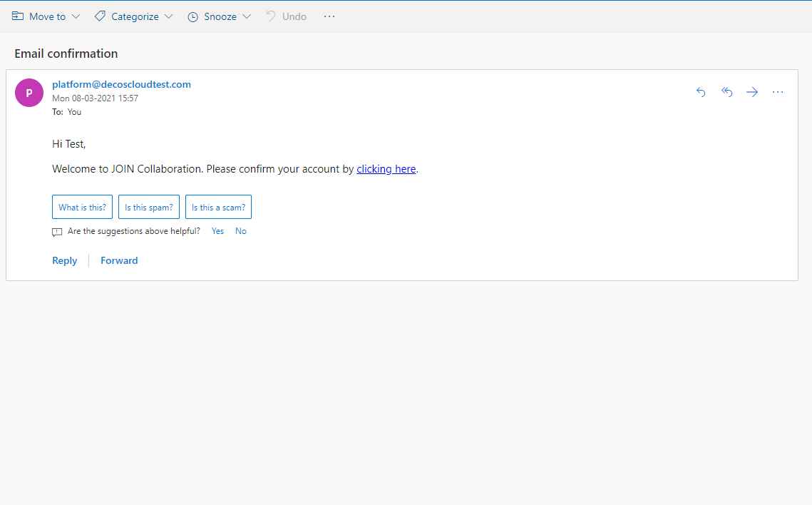The width and height of the screenshot is (812, 505).
Task: Expand the Categorize dropdown chevron
Action: click(x=169, y=16)
